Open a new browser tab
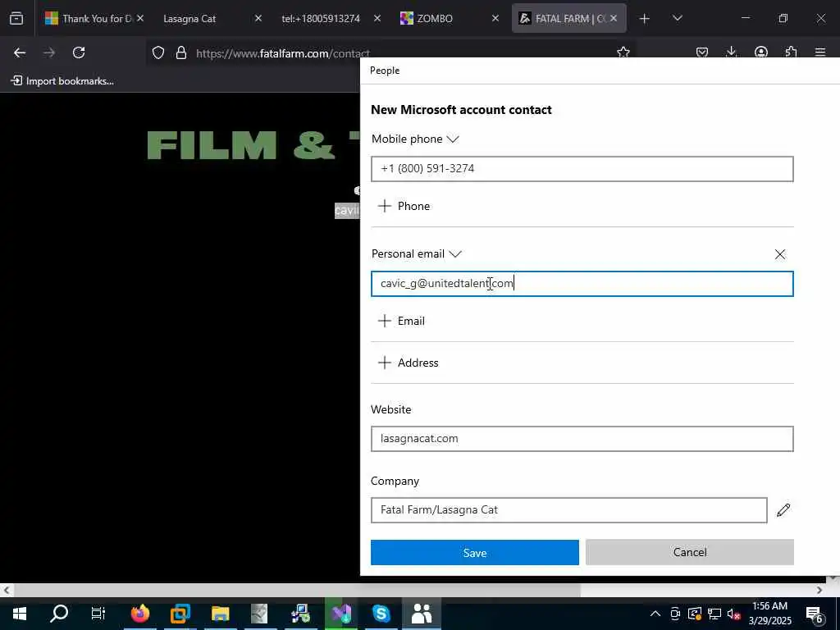This screenshot has height=630, width=840. [645, 18]
